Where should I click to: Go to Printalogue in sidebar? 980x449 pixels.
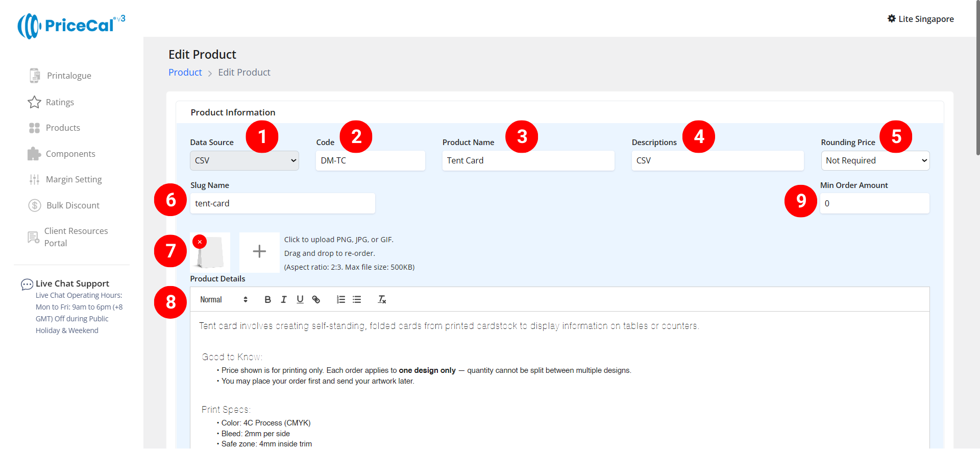(x=69, y=76)
